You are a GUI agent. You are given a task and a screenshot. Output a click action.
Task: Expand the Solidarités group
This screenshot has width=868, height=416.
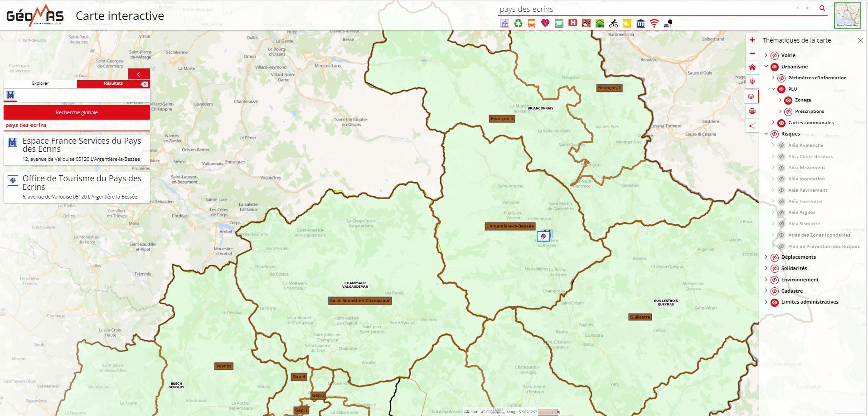[x=766, y=268]
